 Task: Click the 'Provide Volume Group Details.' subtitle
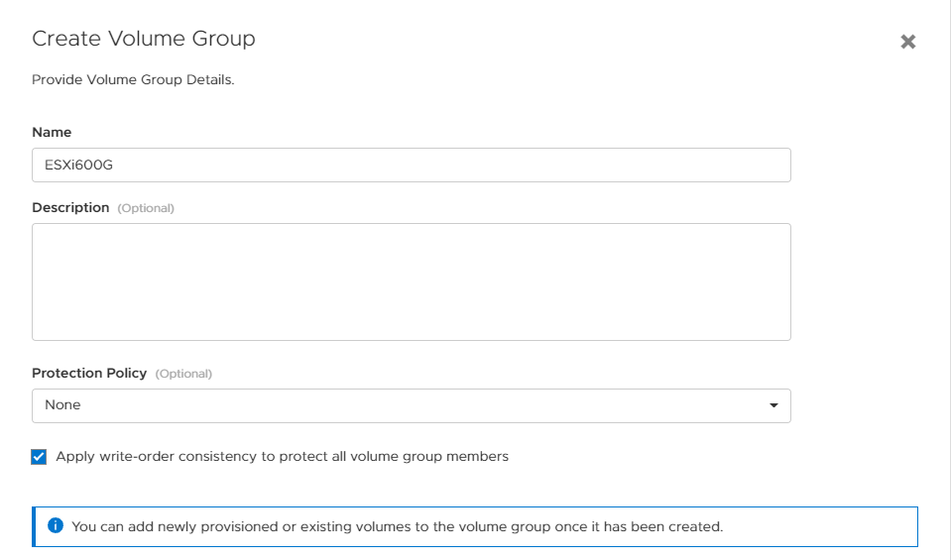click(133, 79)
